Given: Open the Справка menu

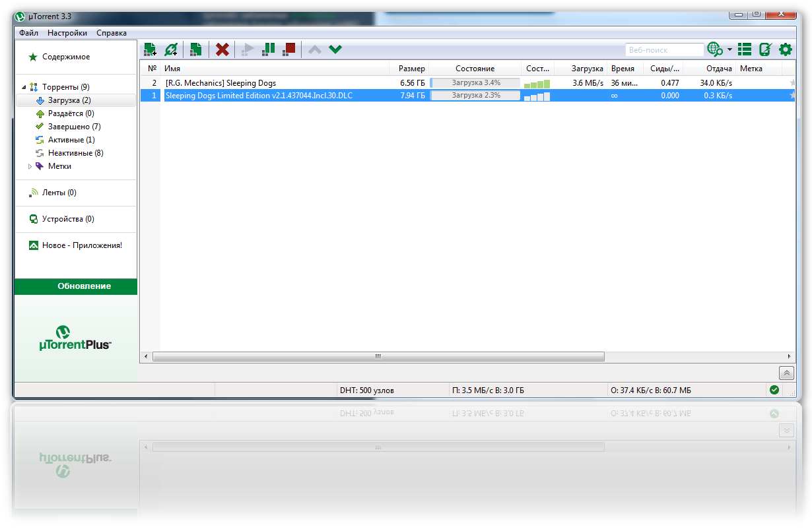Looking at the screenshot, I should tap(112, 33).
